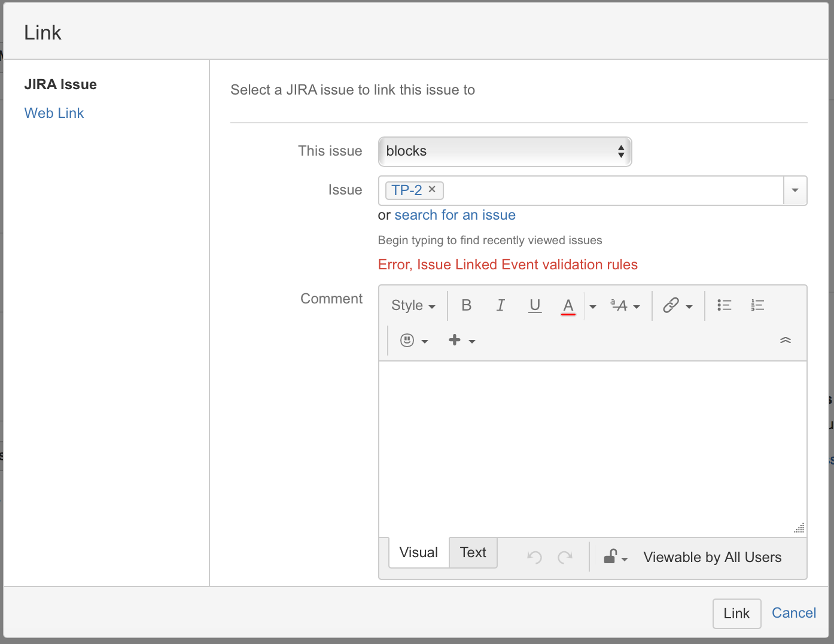Undo the last comment edit
The height and width of the screenshot is (644, 834).
(x=534, y=557)
